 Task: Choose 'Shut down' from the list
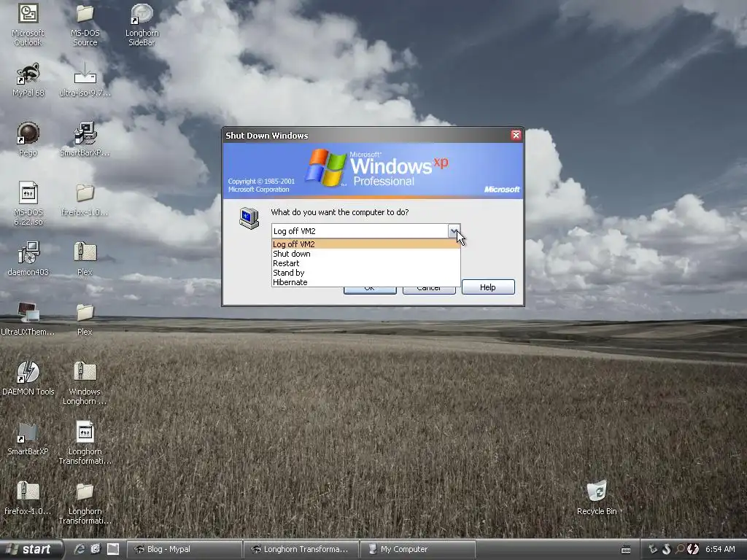click(x=366, y=254)
